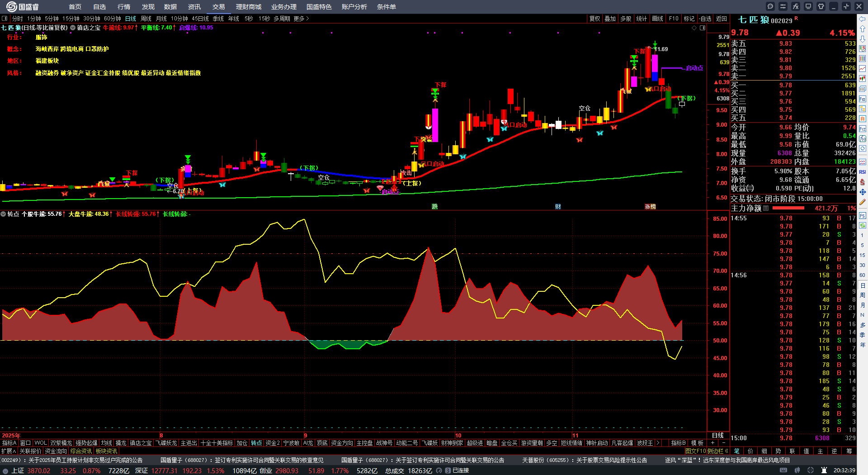This screenshot has height=475, width=868.
Task: Switch to 周线 weekly period
Action: tap(146, 19)
